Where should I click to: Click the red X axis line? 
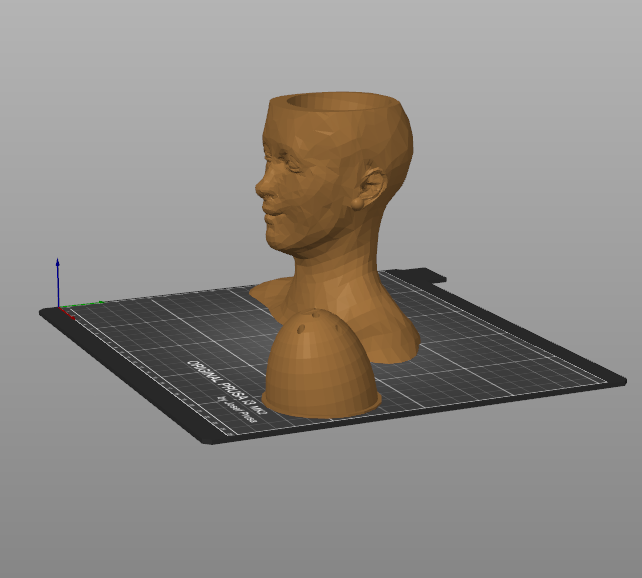pos(66,313)
